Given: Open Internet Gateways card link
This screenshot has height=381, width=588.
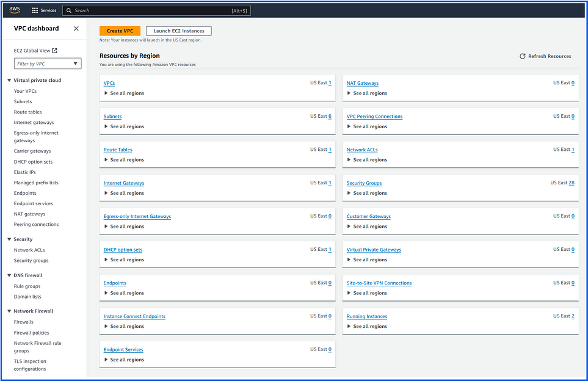Looking at the screenshot, I should [x=124, y=183].
